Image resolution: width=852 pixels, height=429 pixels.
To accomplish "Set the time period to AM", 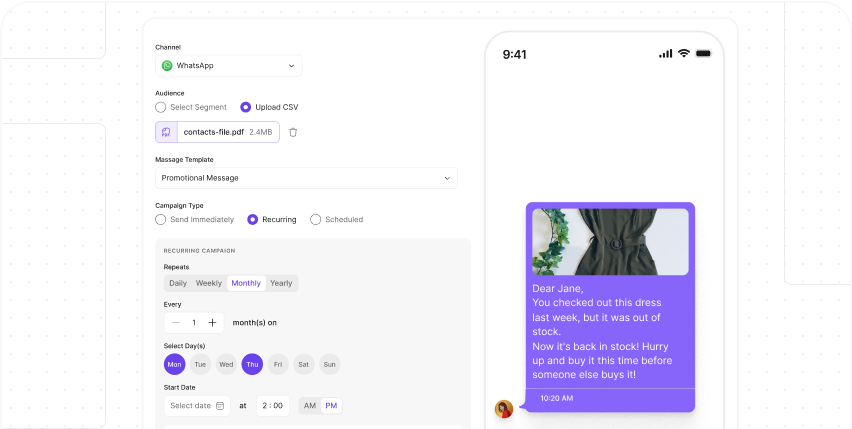I will (310, 406).
